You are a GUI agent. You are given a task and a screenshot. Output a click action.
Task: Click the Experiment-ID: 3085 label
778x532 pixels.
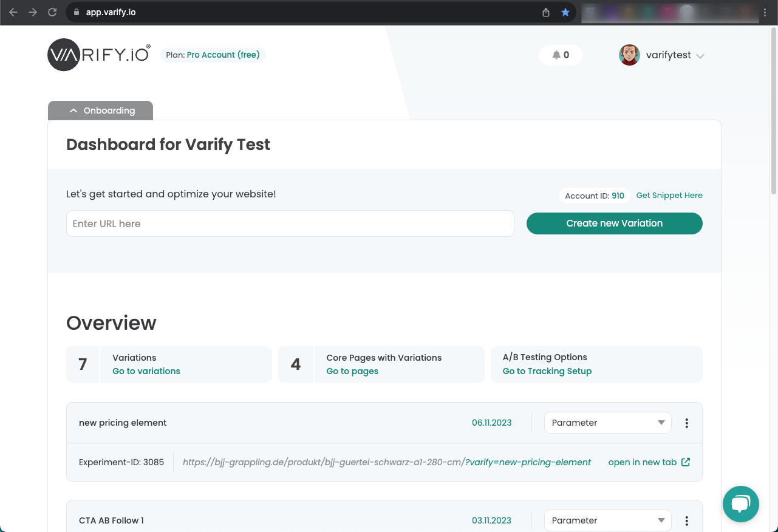[121, 462]
